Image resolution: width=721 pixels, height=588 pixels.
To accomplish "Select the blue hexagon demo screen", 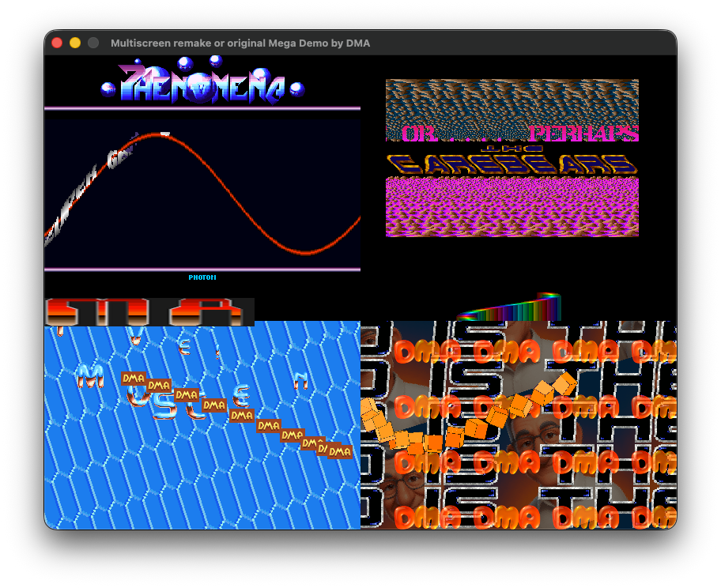I will point(202,424).
